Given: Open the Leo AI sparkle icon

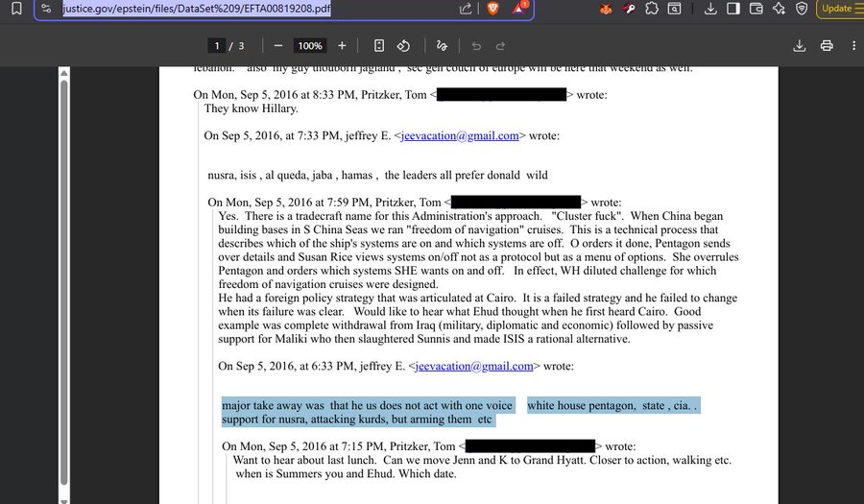Looking at the screenshot, I should point(779,9).
